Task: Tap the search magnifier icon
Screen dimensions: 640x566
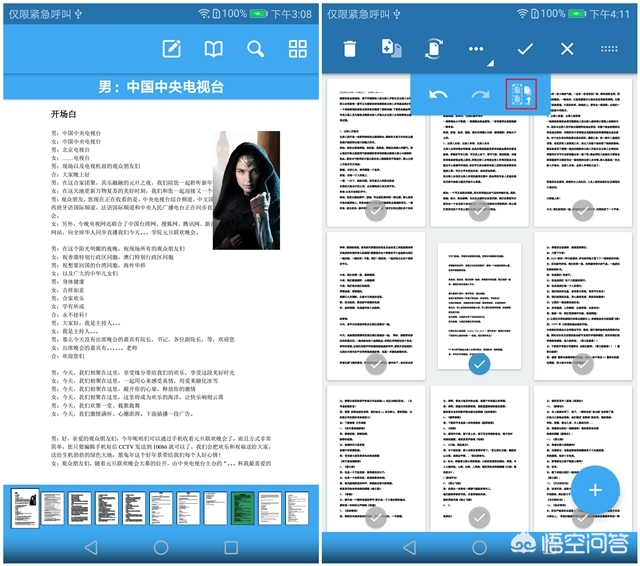Action: pos(256,49)
